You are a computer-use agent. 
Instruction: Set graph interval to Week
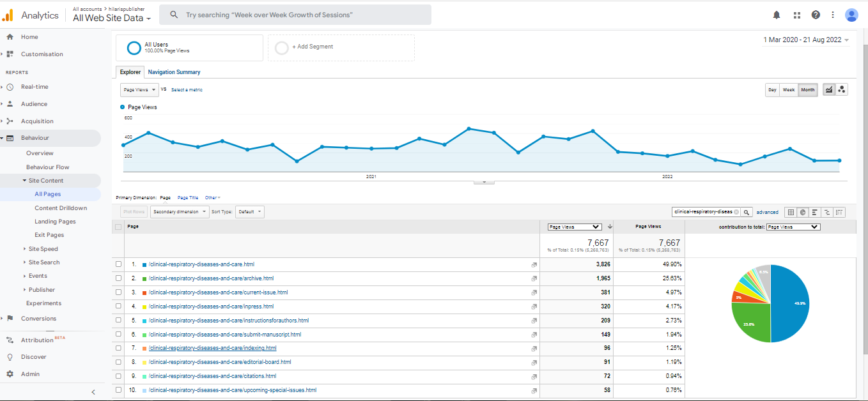click(x=789, y=90)
